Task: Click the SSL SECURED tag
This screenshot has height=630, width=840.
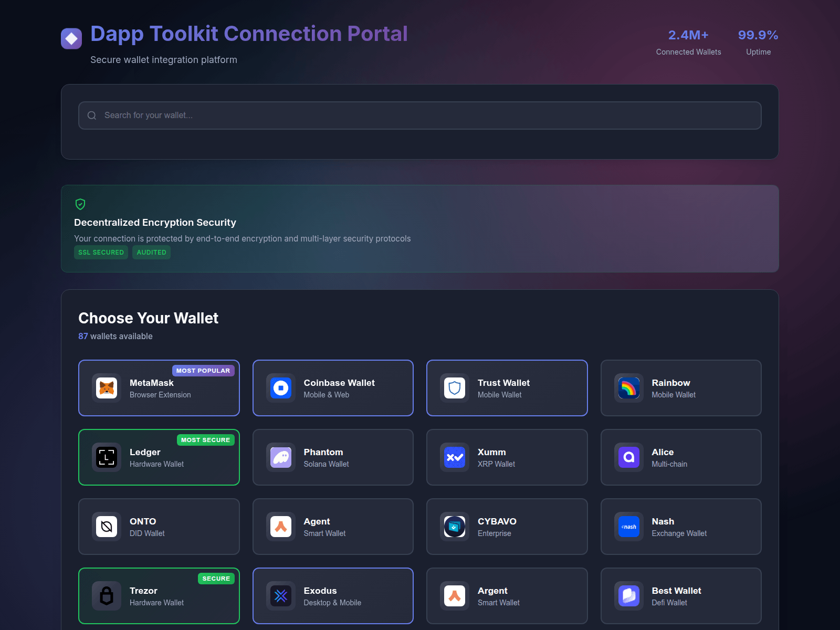Action: click(x=101, y=253)
